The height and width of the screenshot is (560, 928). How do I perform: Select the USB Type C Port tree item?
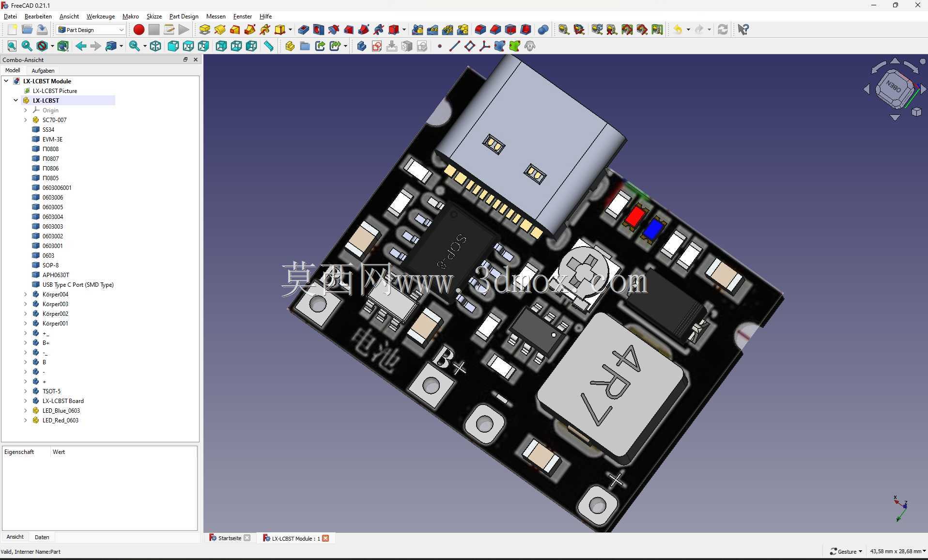[x=78, y=284]
